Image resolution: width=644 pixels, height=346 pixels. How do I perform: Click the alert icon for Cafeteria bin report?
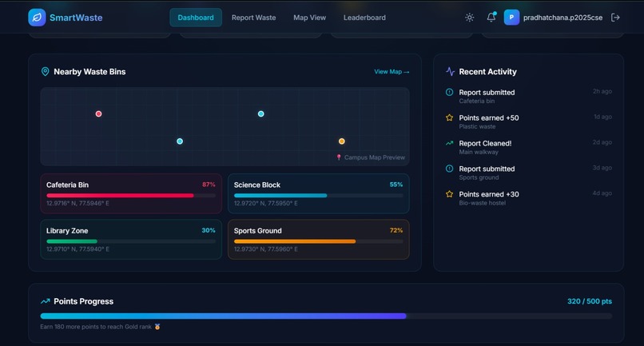[x=449, y=92]
